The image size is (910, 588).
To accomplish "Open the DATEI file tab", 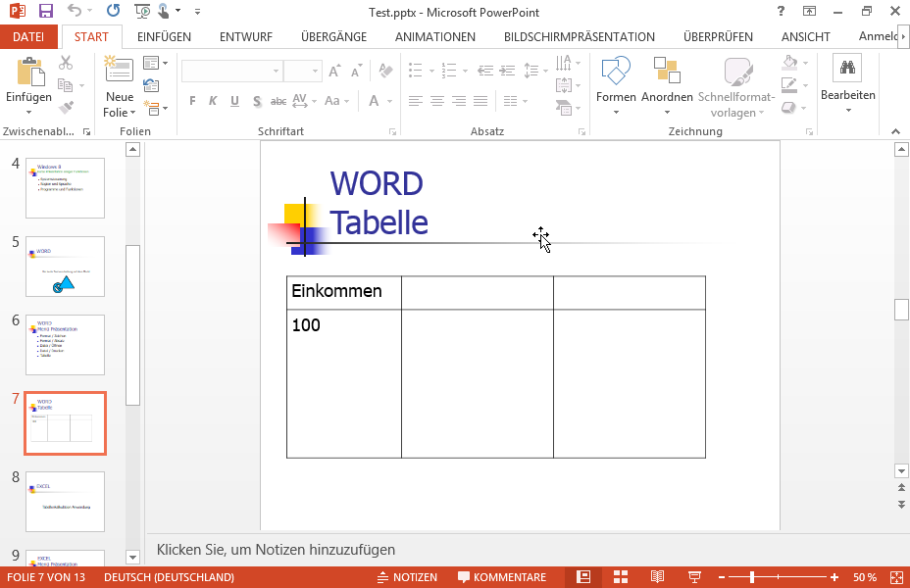I will [x=28, y=36].
